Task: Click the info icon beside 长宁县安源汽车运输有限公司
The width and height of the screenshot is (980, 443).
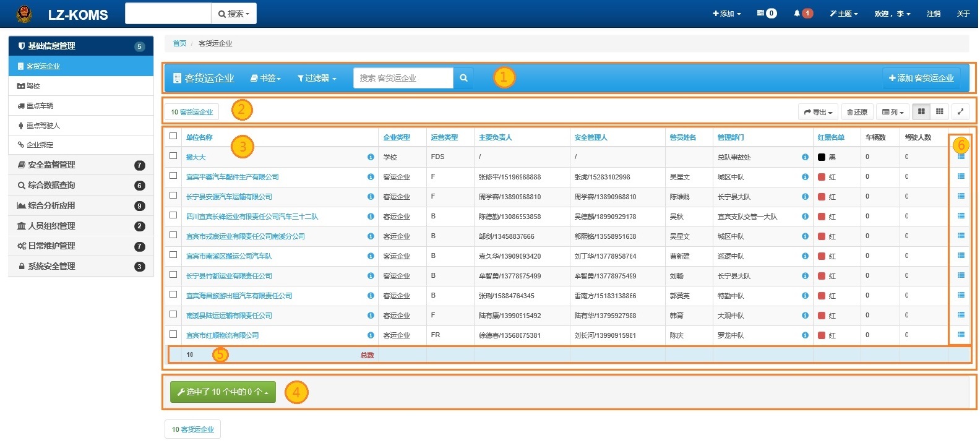Action: pyautogui.click(x=371, y=197)
